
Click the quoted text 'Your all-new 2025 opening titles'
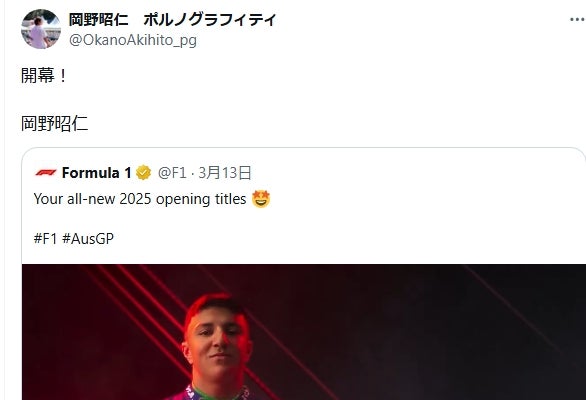(140, 199)
